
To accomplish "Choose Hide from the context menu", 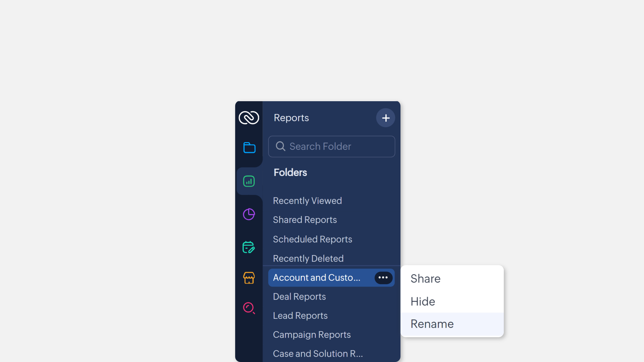I will pos(452,301).
